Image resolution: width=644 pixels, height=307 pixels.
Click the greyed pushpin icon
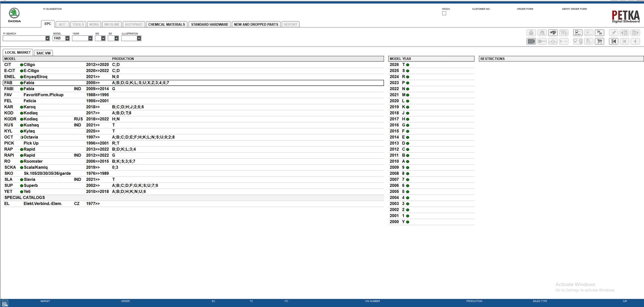click(x=614, y=33)
